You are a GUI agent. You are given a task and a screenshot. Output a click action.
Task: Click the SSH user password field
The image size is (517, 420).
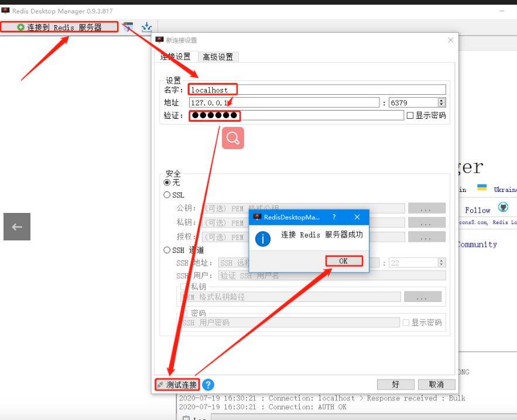290,322
